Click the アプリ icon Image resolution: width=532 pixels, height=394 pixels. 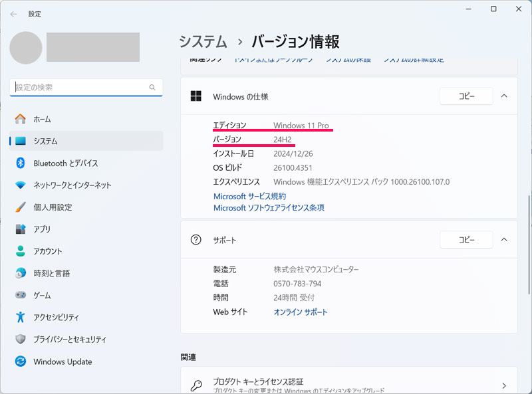pos(21,229)
